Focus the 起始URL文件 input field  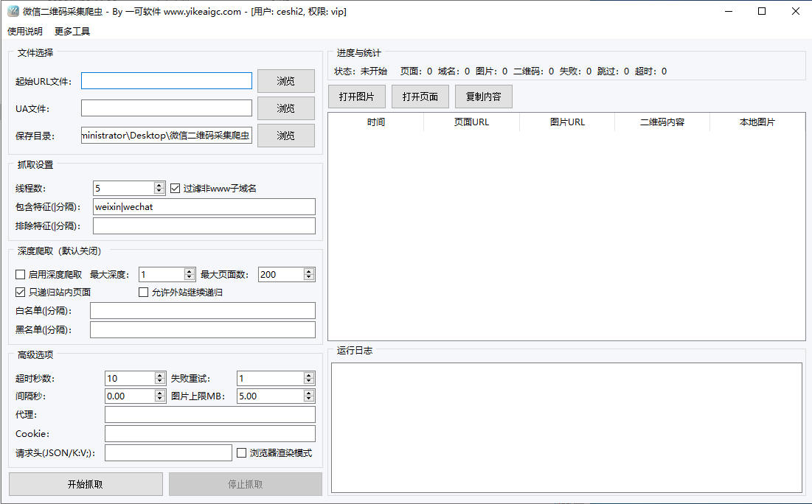point(166,81)
